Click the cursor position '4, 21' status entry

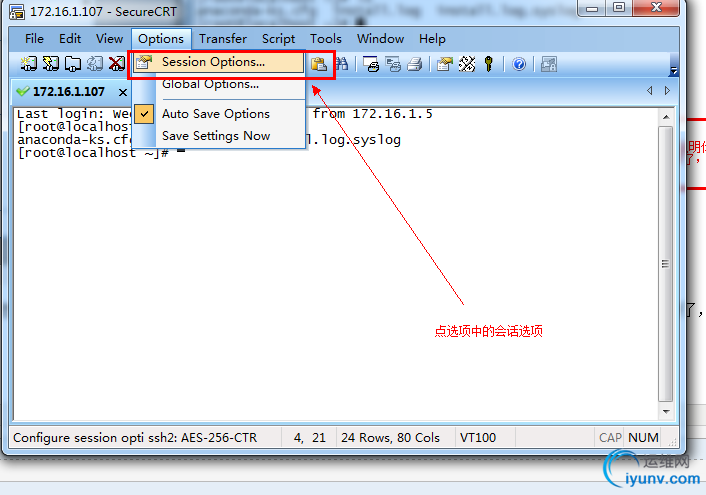coord(309,438)
